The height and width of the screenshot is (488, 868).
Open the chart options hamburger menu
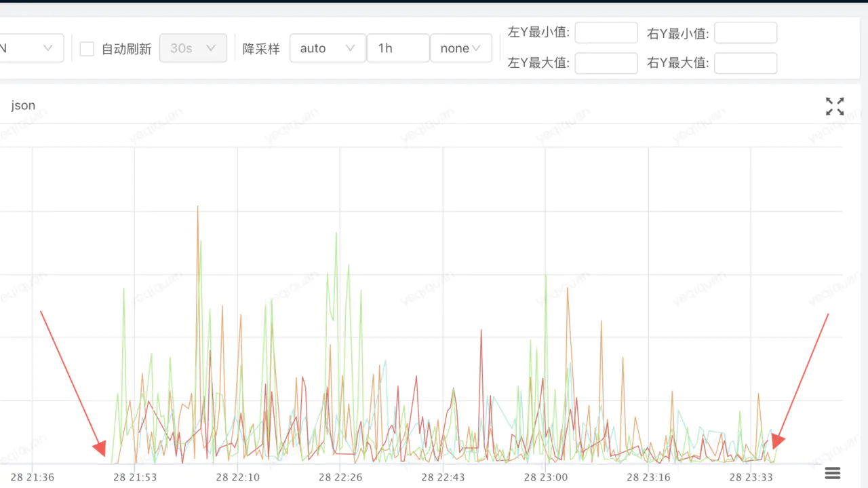[832, 472]
